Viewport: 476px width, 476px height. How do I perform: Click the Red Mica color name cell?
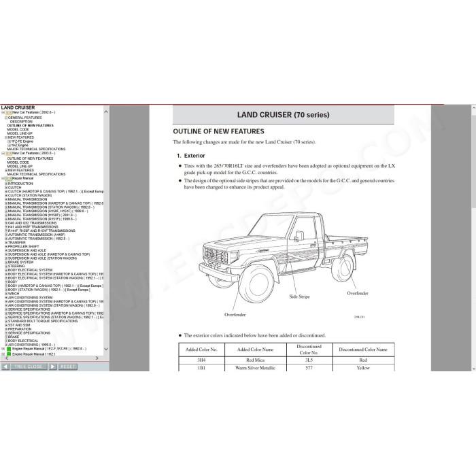point(256,360)
